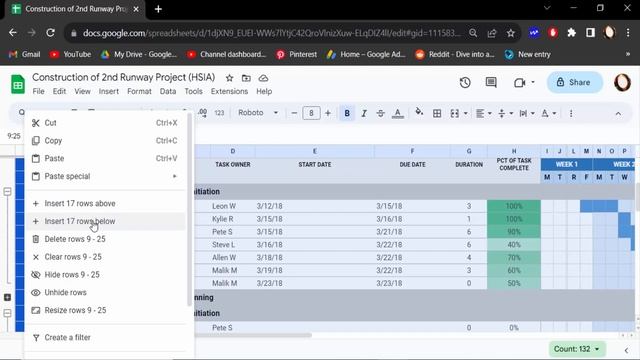Bookmark this page with star icon
Viewport: 640px width, 360px height.
511,33
